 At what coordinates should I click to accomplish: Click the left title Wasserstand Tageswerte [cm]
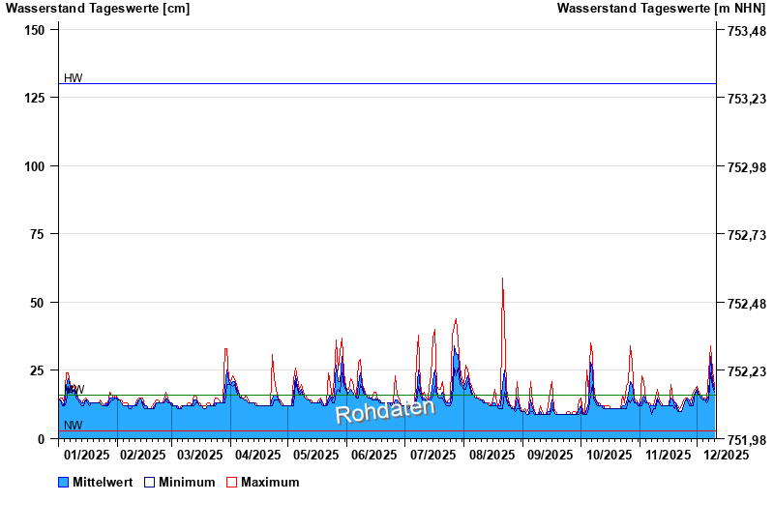[98, 9]
